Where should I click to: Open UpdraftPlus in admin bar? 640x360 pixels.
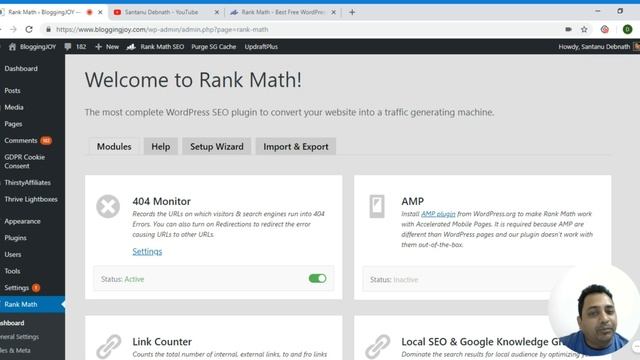261,47
